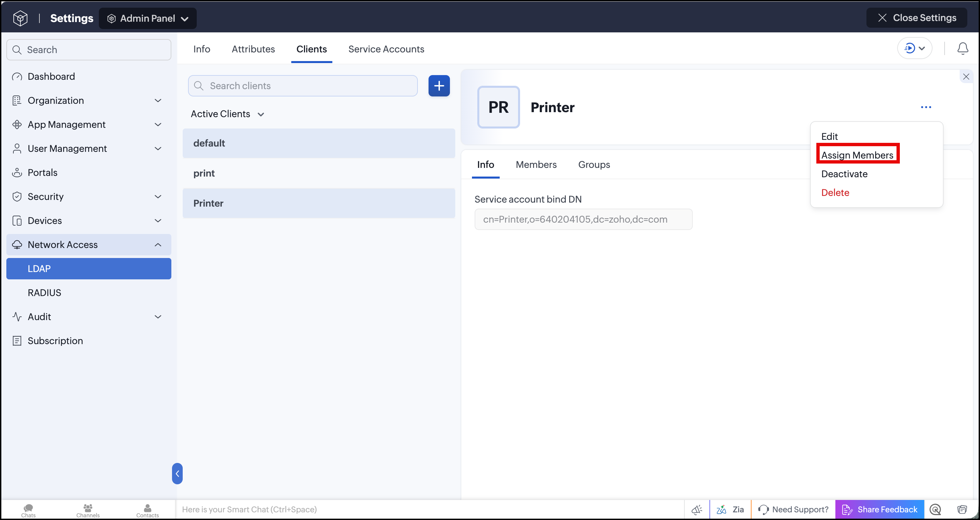The image size is (980, 520).
Task: Click the PR client avatar
Action: 498,107
